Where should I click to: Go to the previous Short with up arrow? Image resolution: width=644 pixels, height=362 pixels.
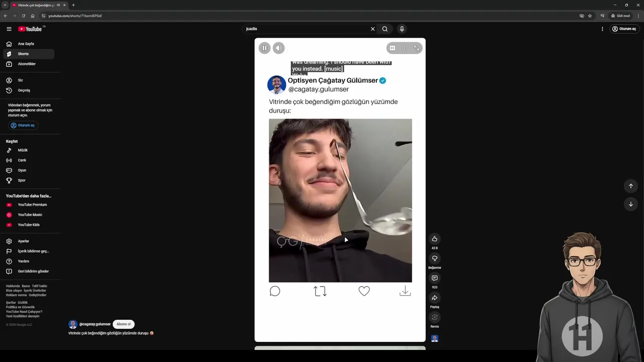631,186
